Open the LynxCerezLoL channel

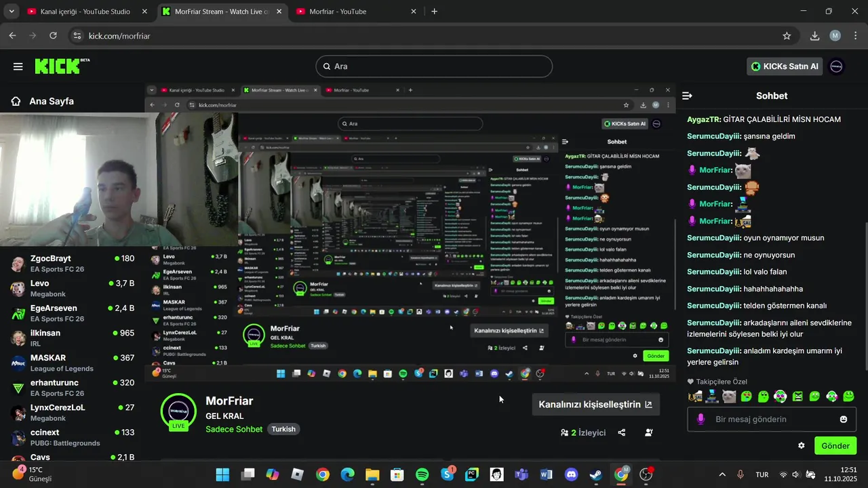pyautogui.click(x=73, y=412)
